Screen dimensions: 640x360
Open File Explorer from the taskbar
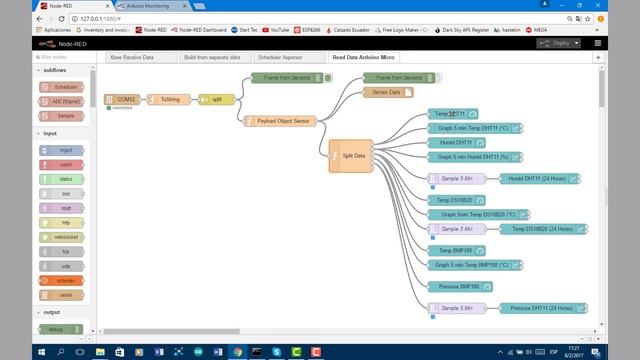point(100,352)
